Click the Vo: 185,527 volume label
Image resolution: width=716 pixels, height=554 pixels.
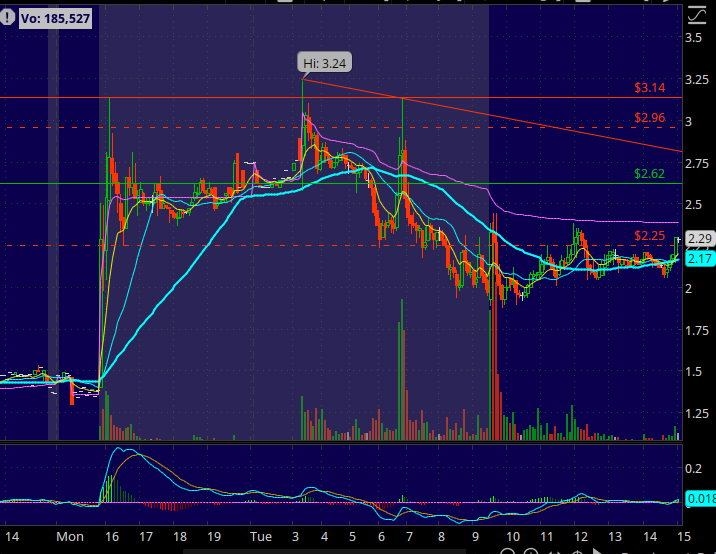click(x=55, y=19)
